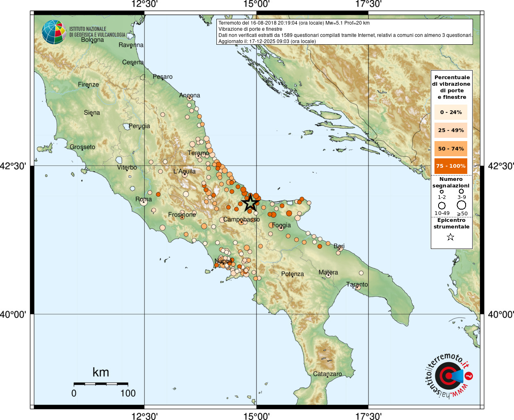
Task: Click the 'Numero segnalazioni' legend heading
Action: tap(451, 182)
